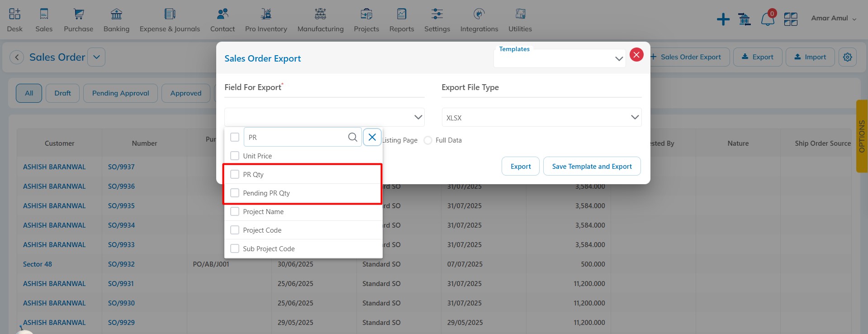The height and width of the screenshot is (334, 868).
Task: Open the Integrations module icon
Action: point(479,14)
